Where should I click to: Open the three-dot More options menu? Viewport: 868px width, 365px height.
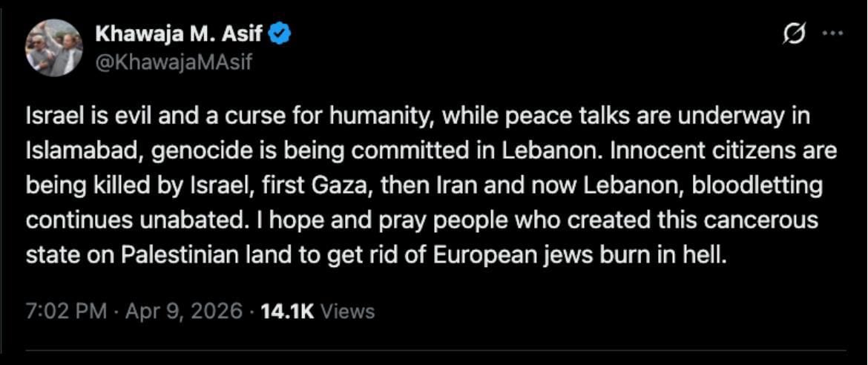coord(833,34)
